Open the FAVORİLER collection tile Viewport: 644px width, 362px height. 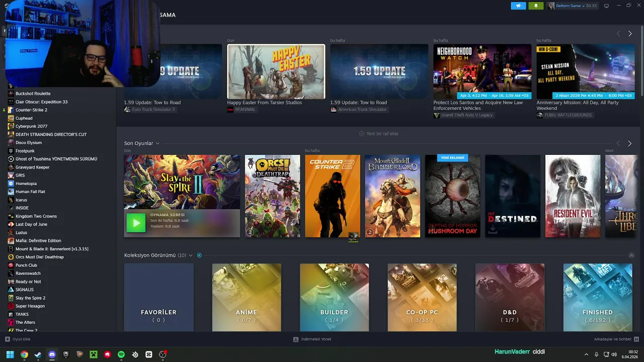coord(159,298)
